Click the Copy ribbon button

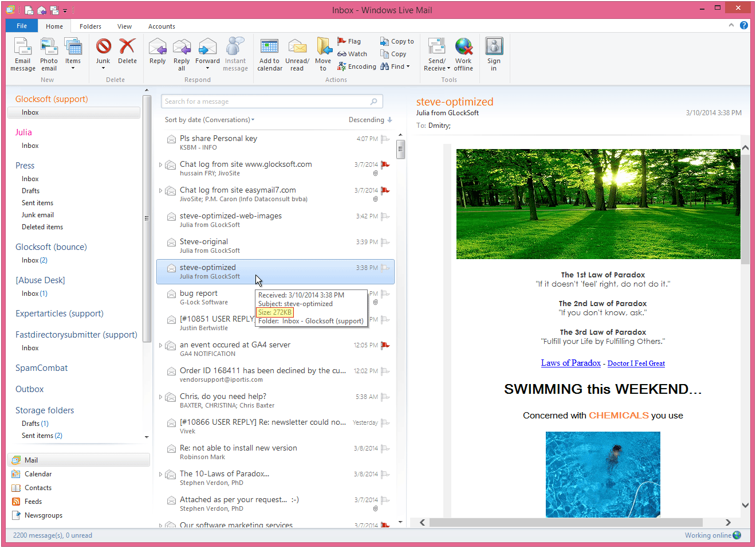393,54
